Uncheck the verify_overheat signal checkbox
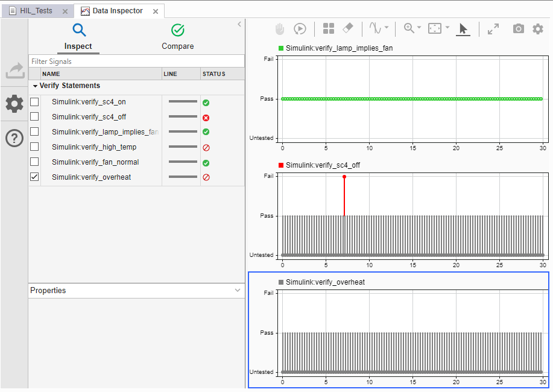 (x=34, y=177)
